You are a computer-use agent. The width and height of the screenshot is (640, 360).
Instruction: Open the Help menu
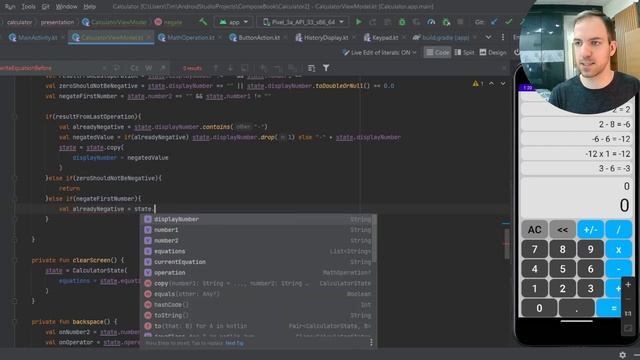coord(89,7)
